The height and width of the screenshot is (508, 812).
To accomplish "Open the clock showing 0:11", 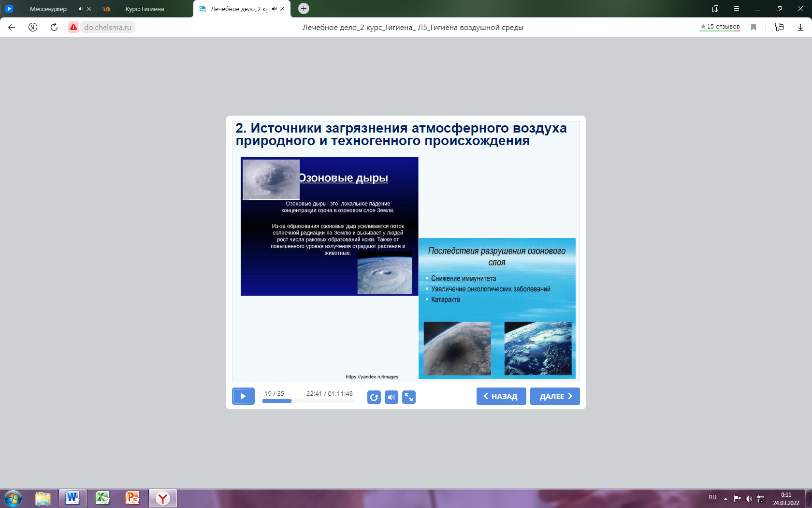I will click(786, 499).
